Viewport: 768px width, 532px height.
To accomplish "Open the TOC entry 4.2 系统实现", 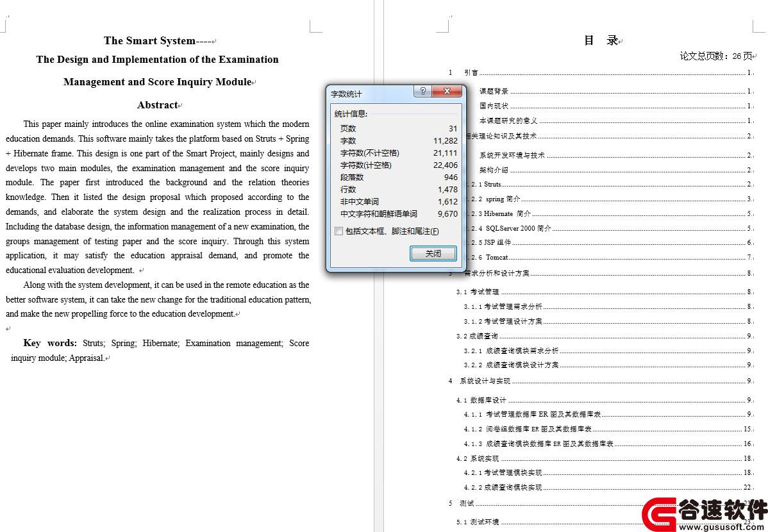I will click(x=605, y=458).
